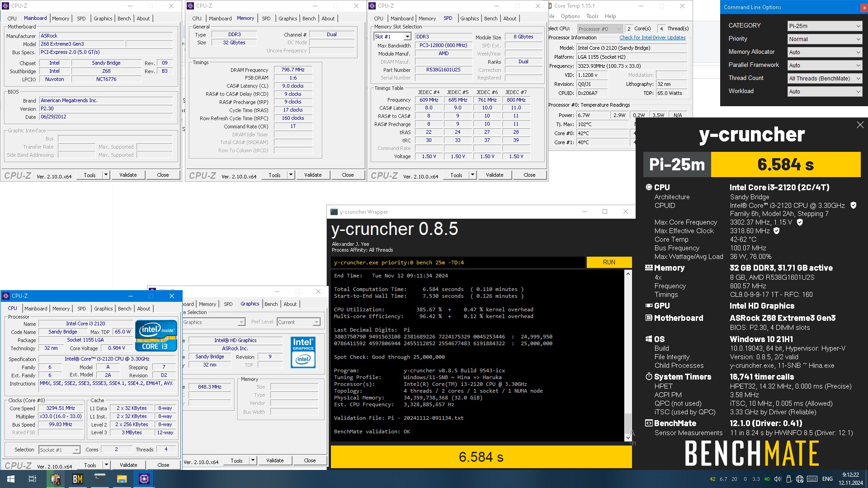This screenshot has width=868, height=488.
Task: Click the yellow RUN button in y-cruncher Wrapper
Action: tap(609, 263)
